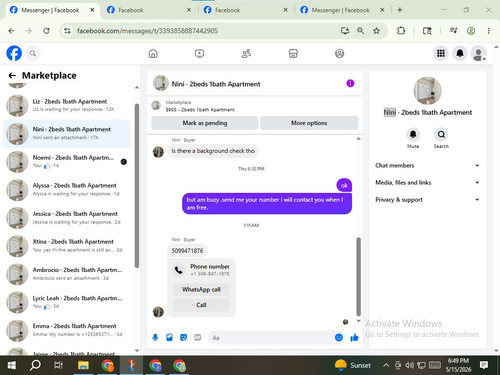Switch to second Facebook browser tab
The image size is (500, 375).
(x=148, y=10)
